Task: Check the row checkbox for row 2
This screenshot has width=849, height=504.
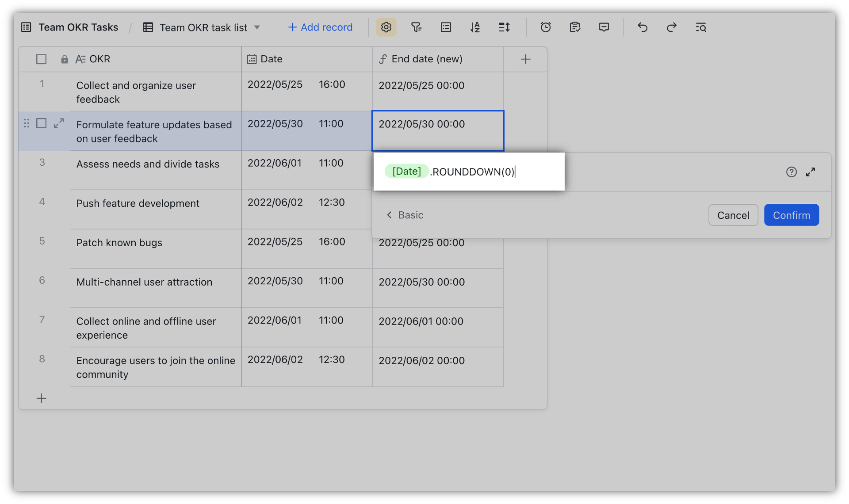Action: [x=42, y=123]
